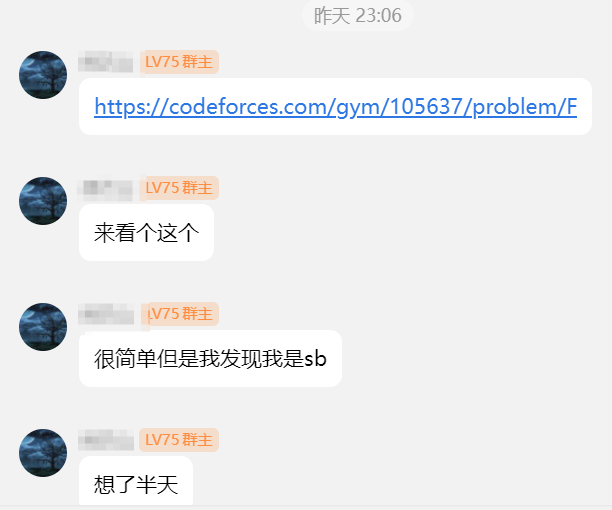Click the 昨天 23:06 timestamp label
This screenshot has height=510, width=612.
[x=358, y=16]
